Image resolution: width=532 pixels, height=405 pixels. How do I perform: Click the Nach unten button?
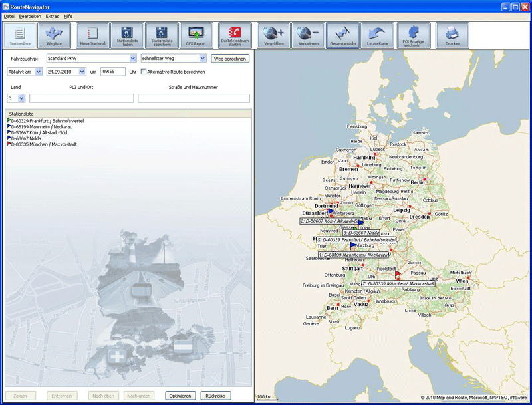(x=139, y=396)
